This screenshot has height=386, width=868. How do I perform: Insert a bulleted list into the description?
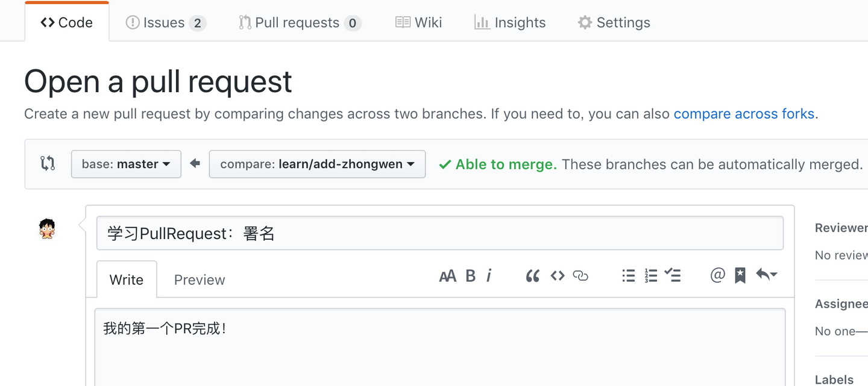(628, 275)
